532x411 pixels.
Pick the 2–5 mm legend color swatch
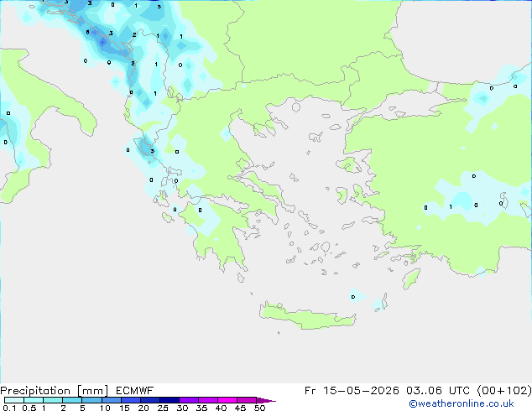(x=72, y=400)
